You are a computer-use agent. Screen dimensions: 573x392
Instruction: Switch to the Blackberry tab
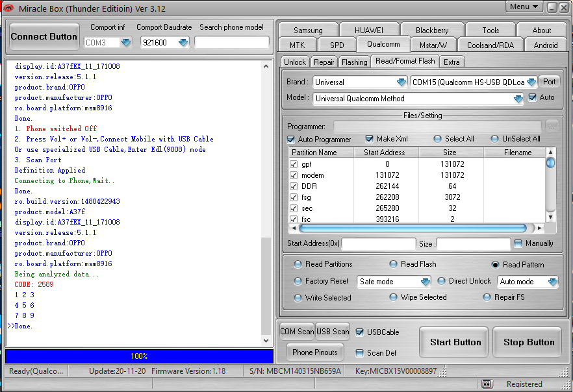[432, 30]
